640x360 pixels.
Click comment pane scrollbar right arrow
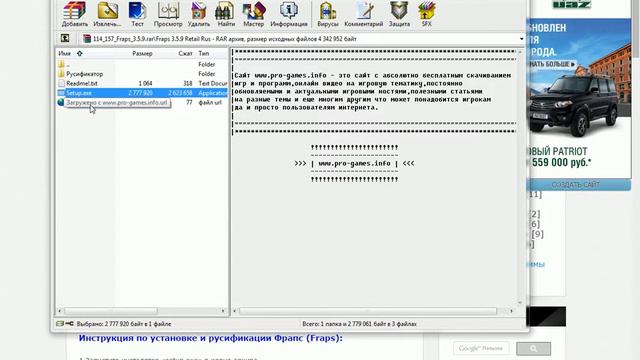[511, 311]
